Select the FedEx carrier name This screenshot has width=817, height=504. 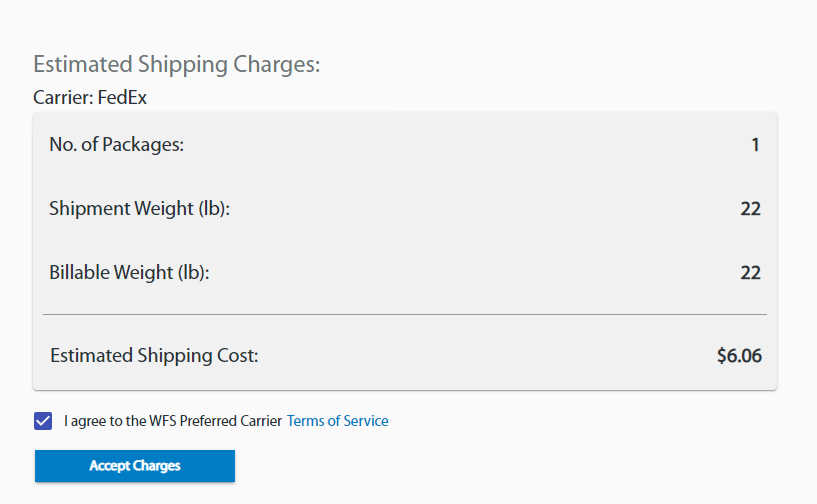point(122,98)
